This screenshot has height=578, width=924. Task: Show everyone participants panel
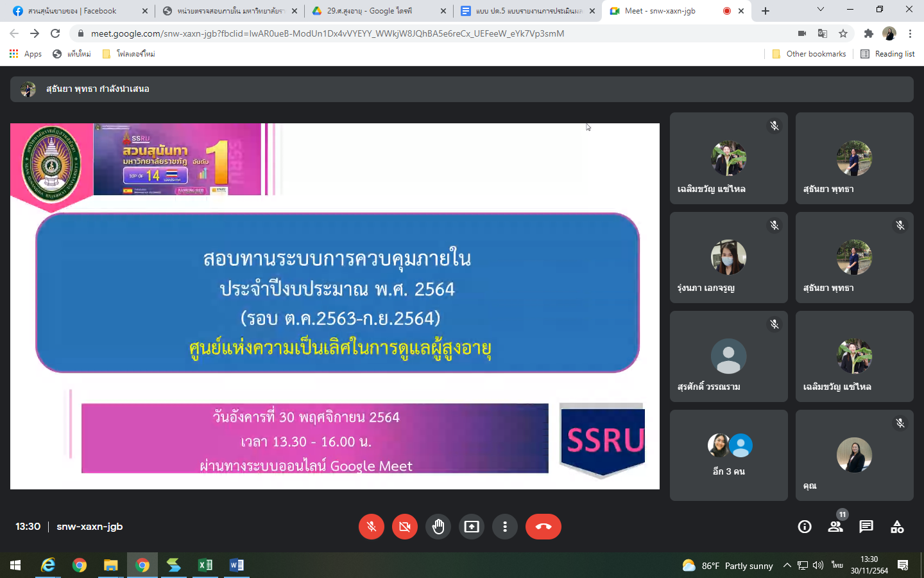[835, 527]
